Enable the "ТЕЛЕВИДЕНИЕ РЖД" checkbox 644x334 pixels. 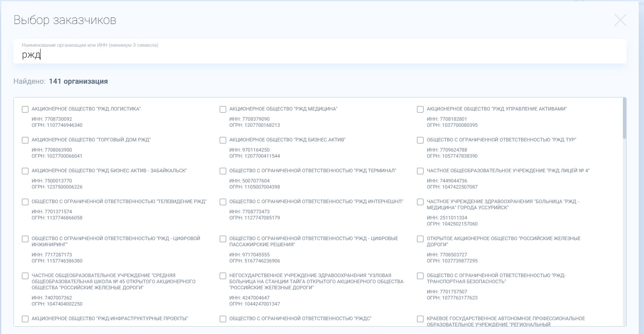pyautogui.click(x=25, y=202)
